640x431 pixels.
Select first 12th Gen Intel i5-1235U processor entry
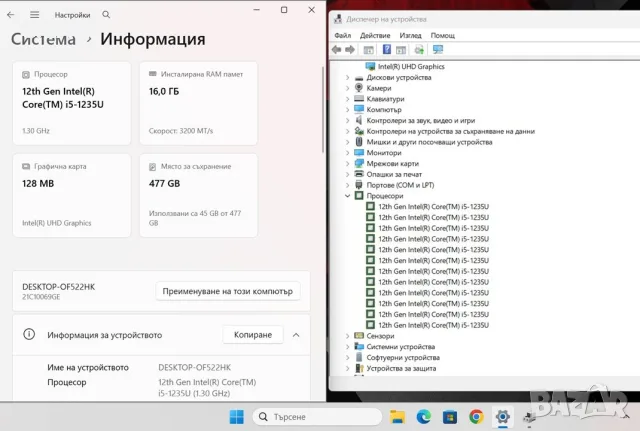click(433, 207)
